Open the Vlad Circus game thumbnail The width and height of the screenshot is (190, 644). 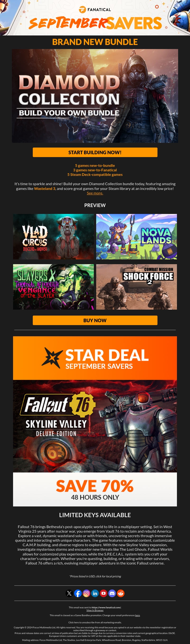click(x=53, y=237)
